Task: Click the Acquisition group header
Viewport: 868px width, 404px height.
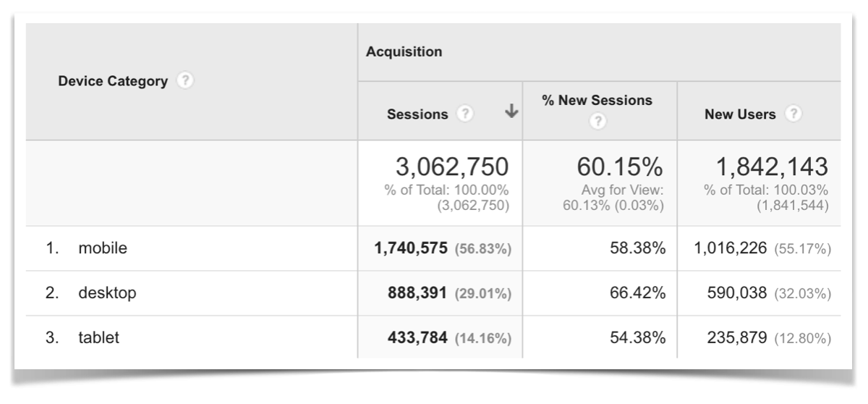Action: pos(404,52)
